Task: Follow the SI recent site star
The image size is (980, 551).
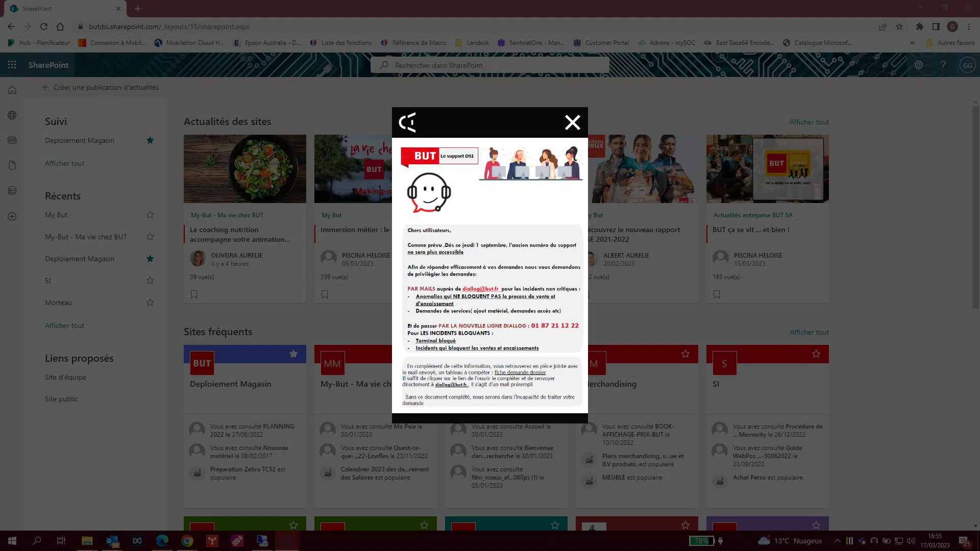Action: coord(150,281)
